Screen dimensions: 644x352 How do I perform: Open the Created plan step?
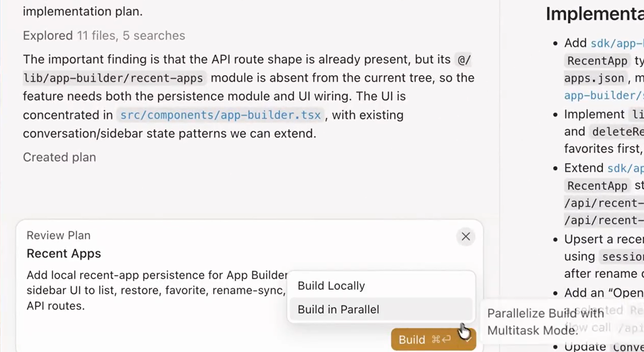click(59, 157)
